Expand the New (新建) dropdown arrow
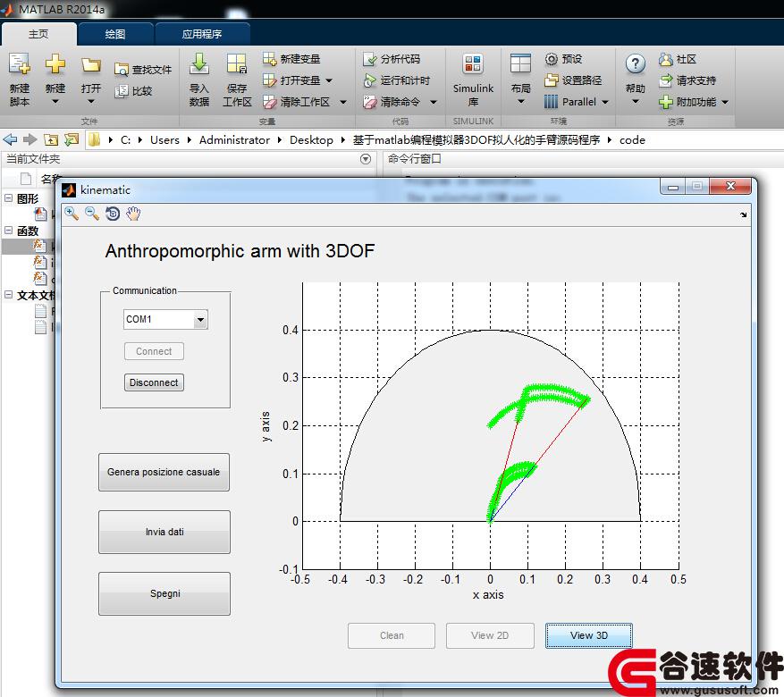Viewport: 784px width, 697px height. click(55, 102)
